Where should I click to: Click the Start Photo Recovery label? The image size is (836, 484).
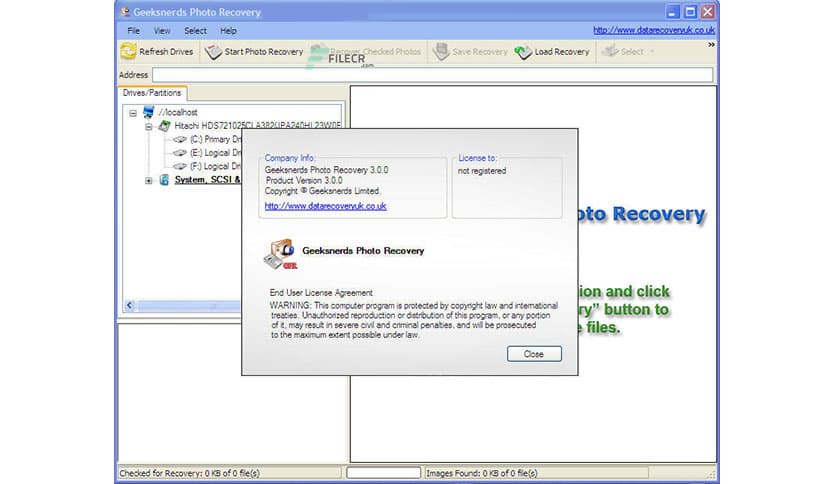point(263,52)
